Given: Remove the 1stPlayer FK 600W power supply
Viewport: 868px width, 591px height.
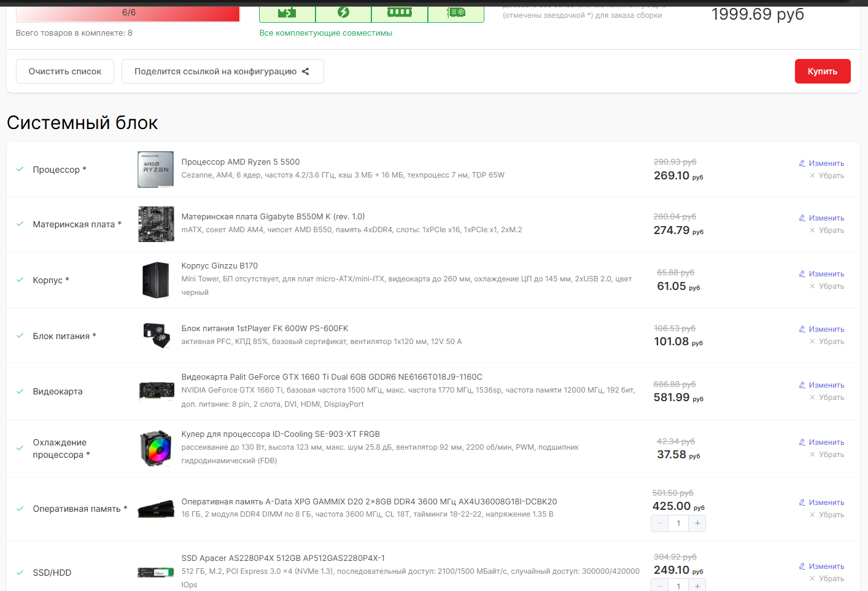Looking at the screenshot, I should tap(826, 342).
